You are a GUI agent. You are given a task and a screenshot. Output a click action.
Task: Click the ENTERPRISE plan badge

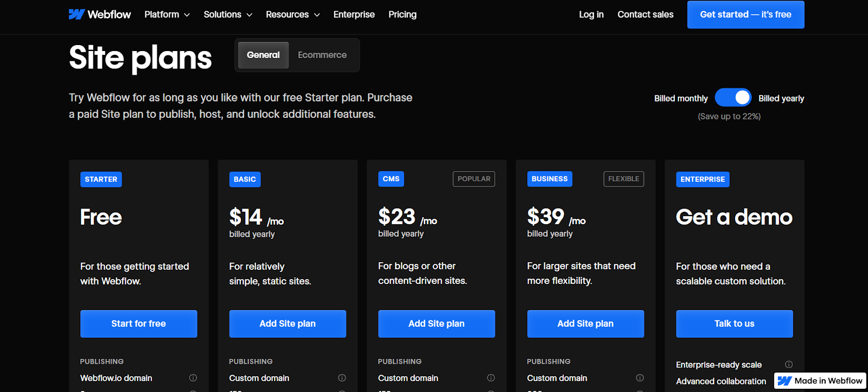(x=703, y=179)
